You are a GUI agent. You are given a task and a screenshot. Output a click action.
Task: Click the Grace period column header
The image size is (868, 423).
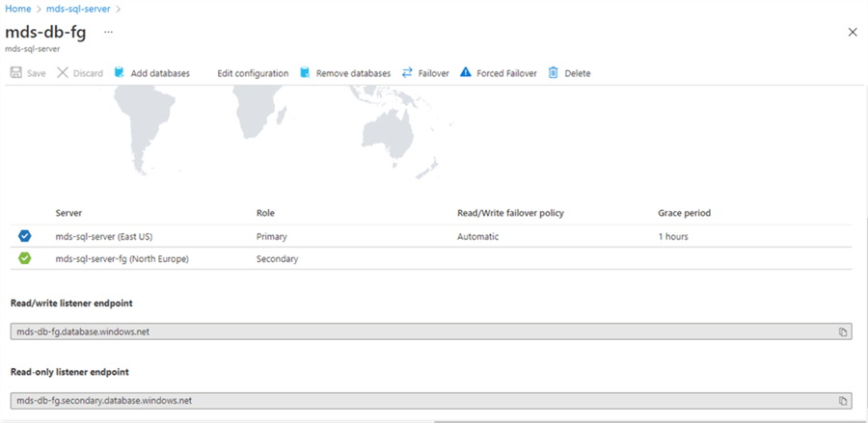684,213
